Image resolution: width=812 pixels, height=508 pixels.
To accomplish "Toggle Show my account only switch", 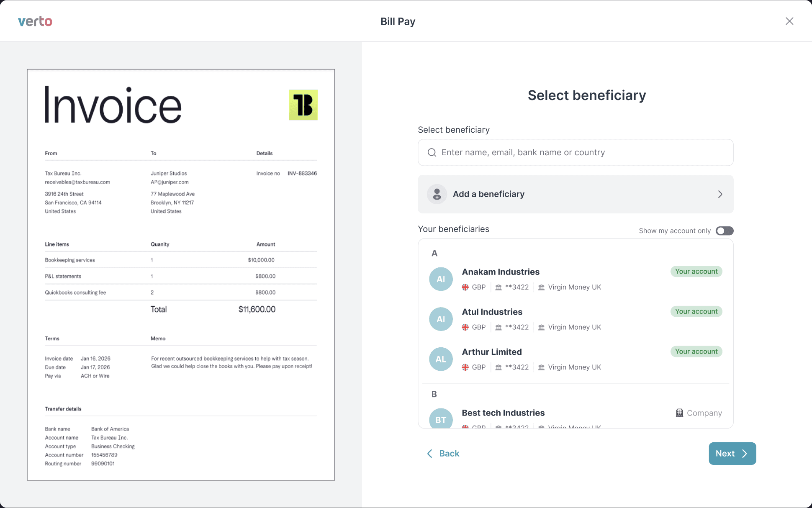I will point(724,231).
